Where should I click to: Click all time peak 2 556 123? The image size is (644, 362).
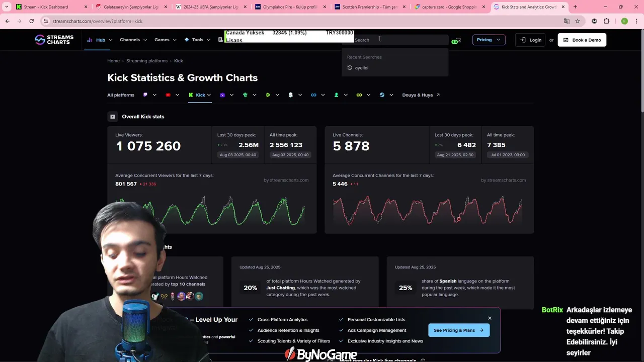286,145
